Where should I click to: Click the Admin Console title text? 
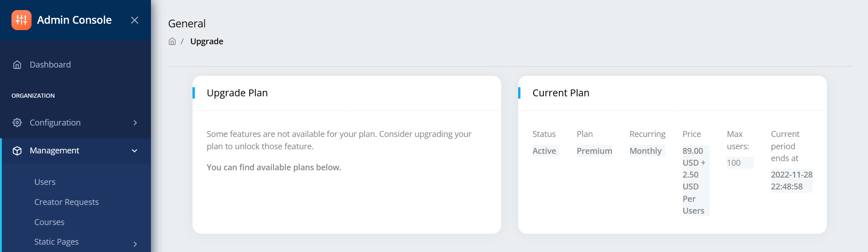[x=74, y=20]
